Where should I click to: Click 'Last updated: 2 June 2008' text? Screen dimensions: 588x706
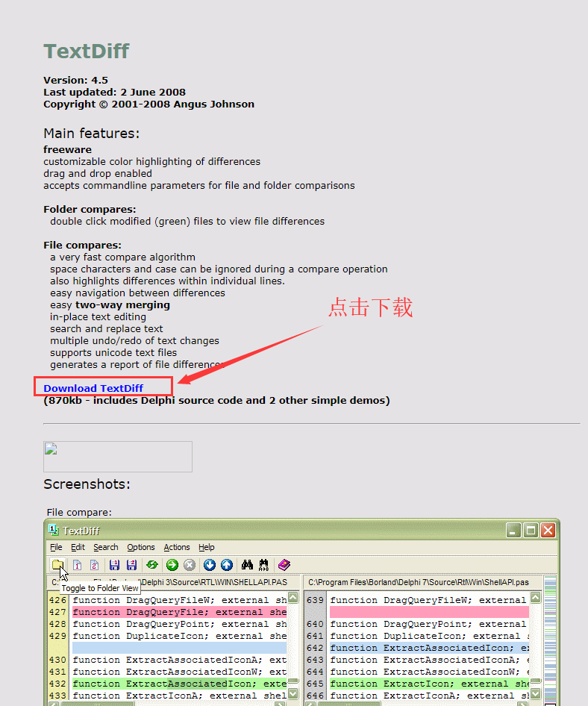[114, 93]
